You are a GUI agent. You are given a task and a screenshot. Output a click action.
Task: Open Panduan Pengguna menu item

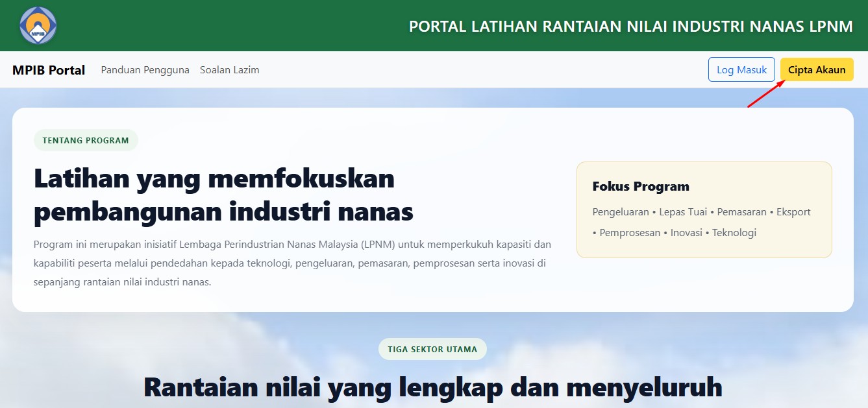(x=145, y=70)
